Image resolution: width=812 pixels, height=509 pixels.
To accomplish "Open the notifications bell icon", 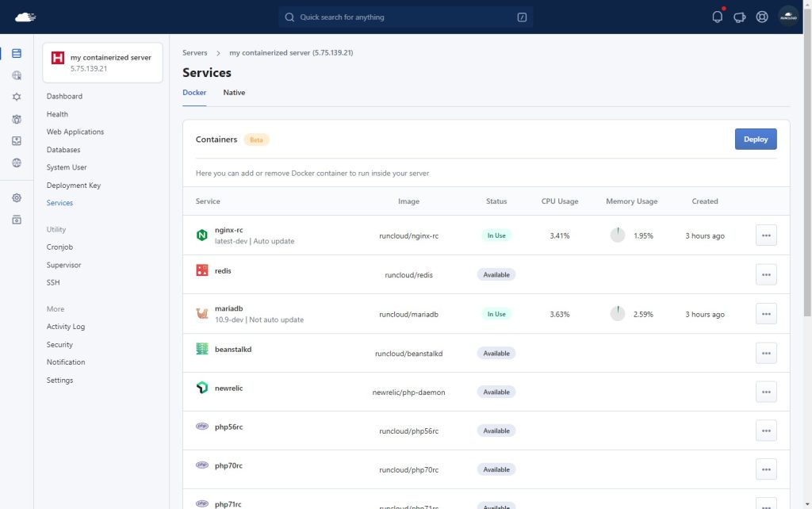I will [717, 17].
